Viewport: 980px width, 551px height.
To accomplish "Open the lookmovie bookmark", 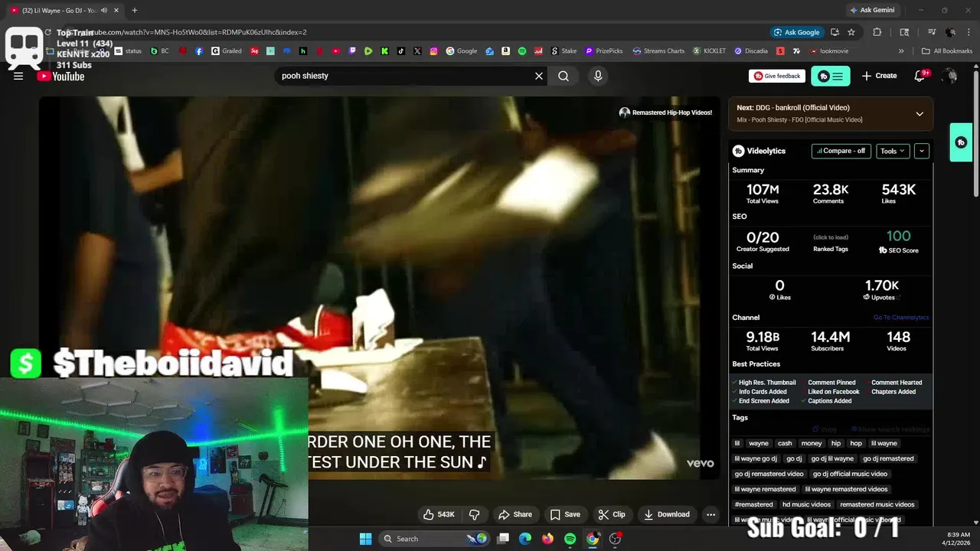I will point(828,51).
